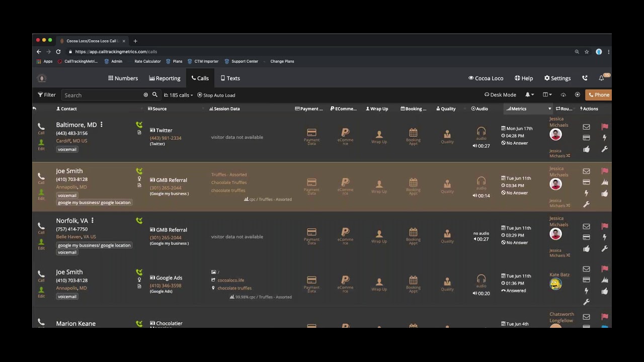Click the Source column header
Viewport: 644px width, 362px height.
pos(157,109)
